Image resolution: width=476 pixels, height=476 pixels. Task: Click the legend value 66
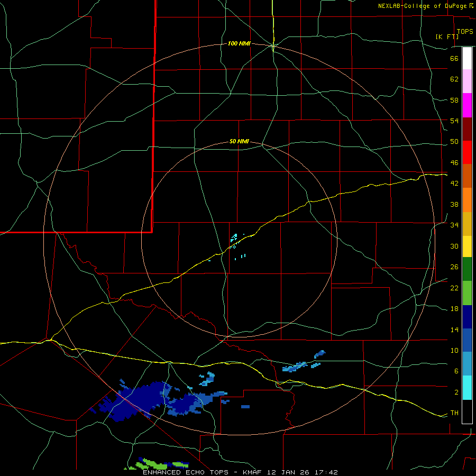coord(454,58)
